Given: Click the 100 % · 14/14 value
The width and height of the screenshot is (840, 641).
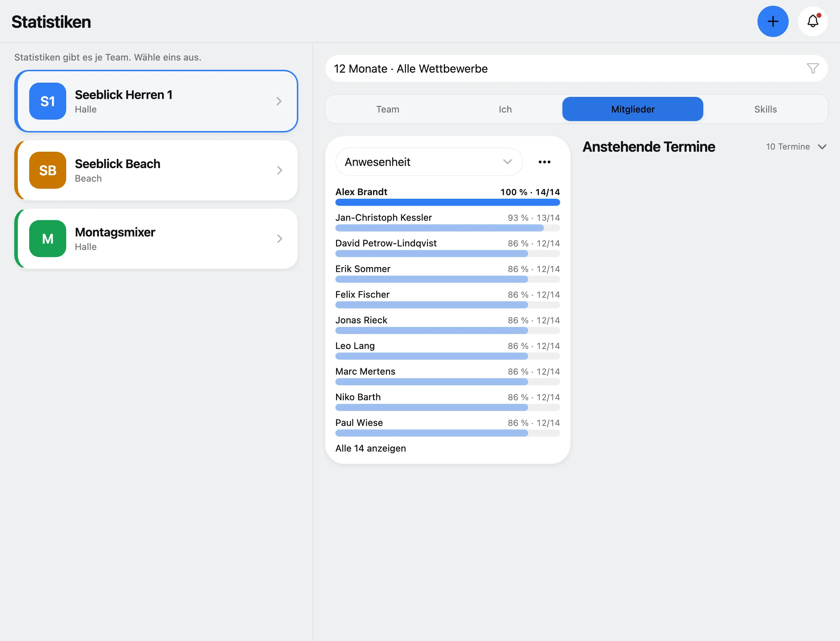Looking at the screenshot, I should pyautogui.click(x=530, y=192).
